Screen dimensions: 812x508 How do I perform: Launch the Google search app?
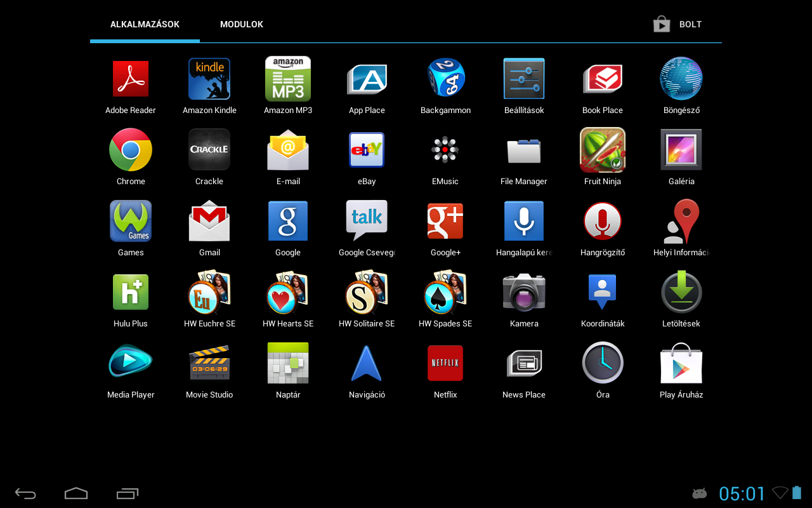point(288,221)
